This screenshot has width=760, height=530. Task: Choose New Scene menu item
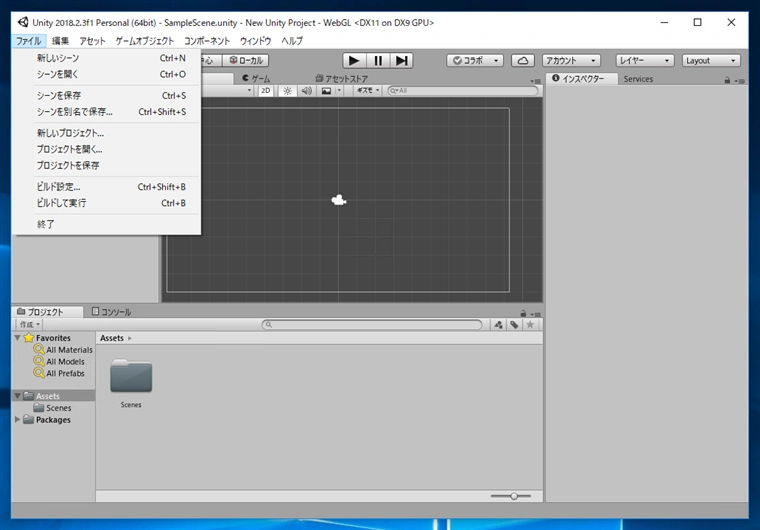click(107, 58)
